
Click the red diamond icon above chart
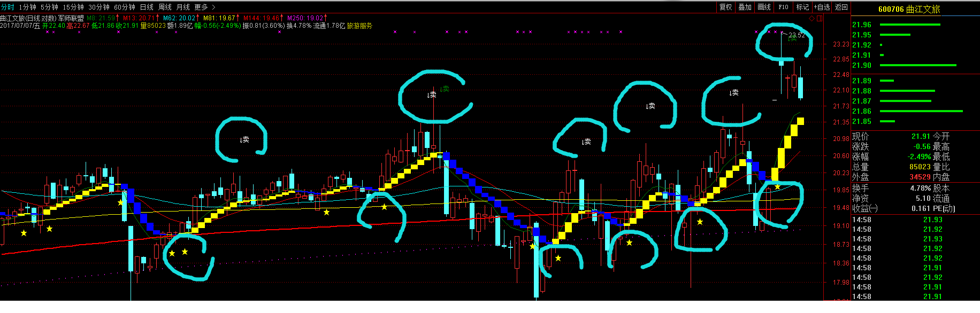tap(811, 19)
